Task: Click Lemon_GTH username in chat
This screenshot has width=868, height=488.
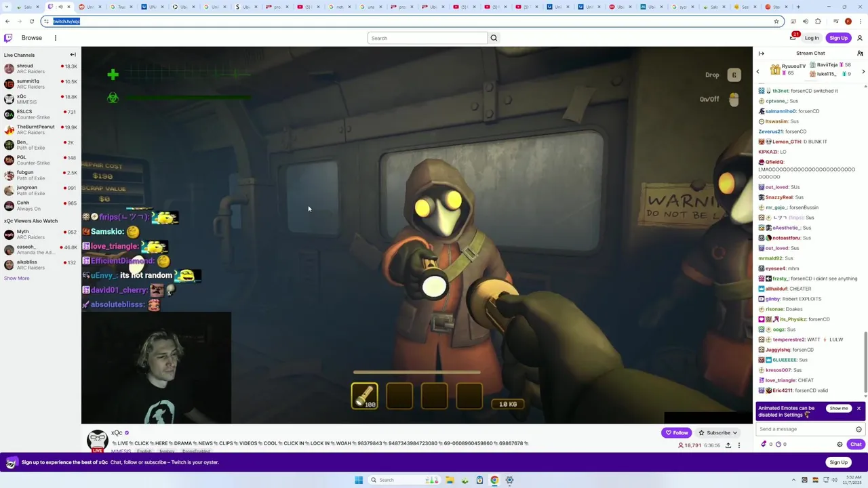Action: (787, 142)
